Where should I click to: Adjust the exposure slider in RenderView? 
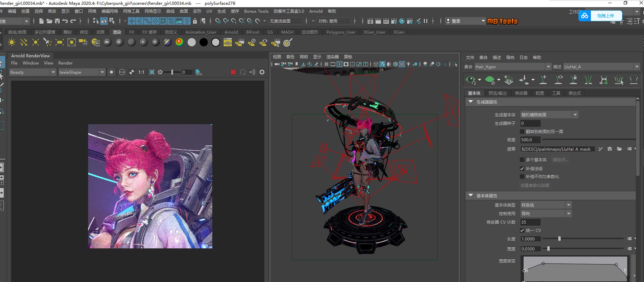(x=172, y=72)
